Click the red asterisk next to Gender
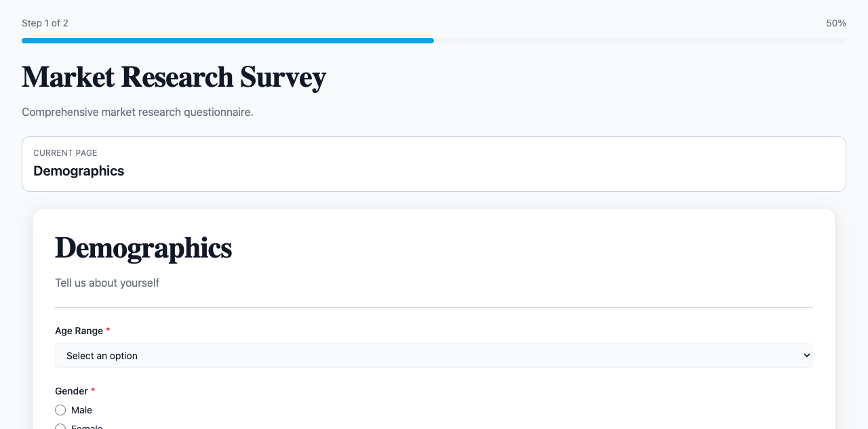This screenshot has width=868, height=429. tap(93, 391)
